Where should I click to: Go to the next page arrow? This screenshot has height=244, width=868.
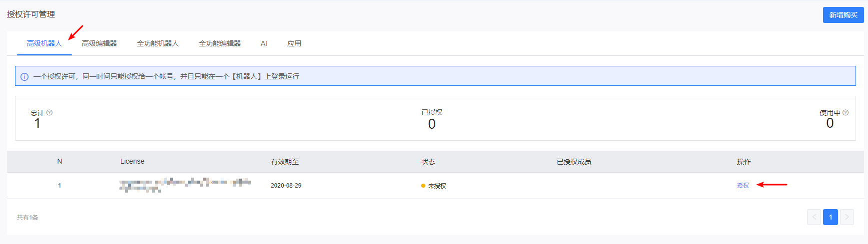click(x=847, y=217)
